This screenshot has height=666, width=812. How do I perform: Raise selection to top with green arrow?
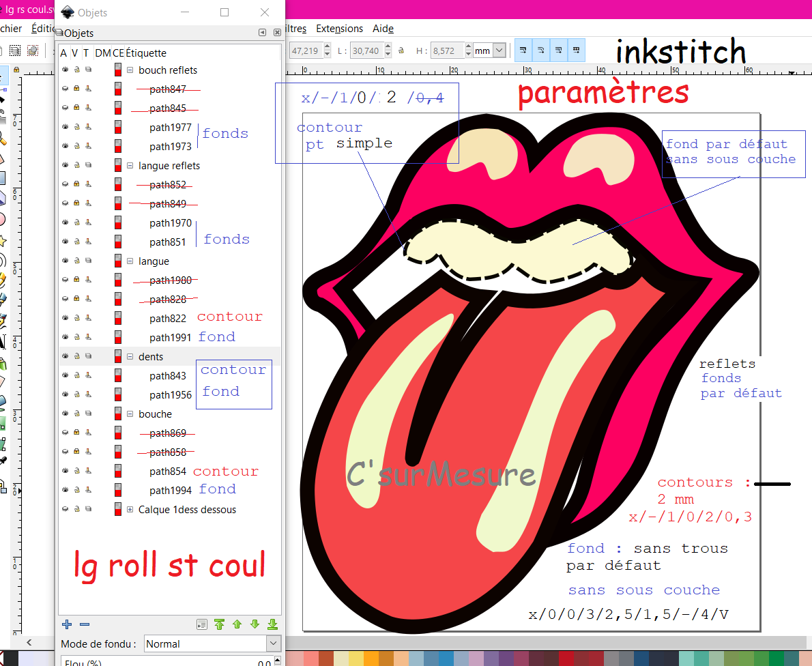coord(220,624)
